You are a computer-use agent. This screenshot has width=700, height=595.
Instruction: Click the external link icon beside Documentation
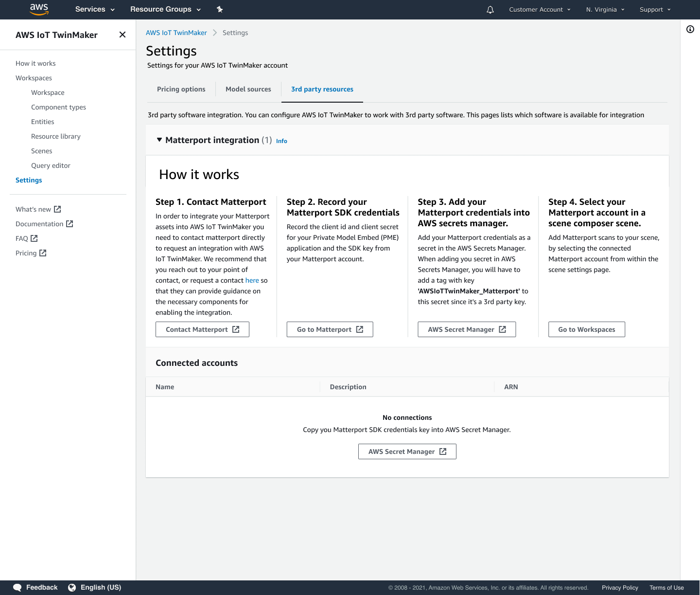70,224
